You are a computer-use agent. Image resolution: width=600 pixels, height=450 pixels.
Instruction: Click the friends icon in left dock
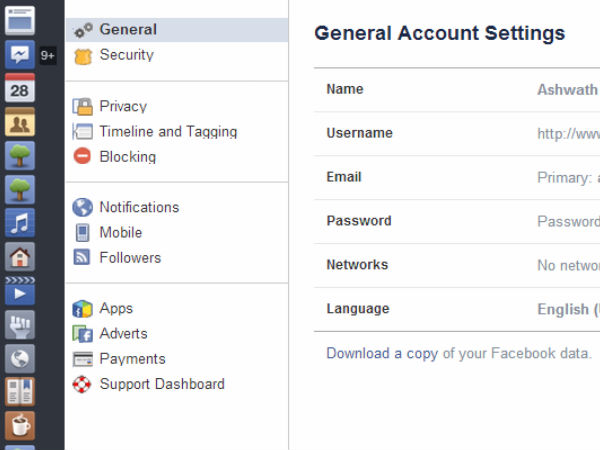click(20, 122)
